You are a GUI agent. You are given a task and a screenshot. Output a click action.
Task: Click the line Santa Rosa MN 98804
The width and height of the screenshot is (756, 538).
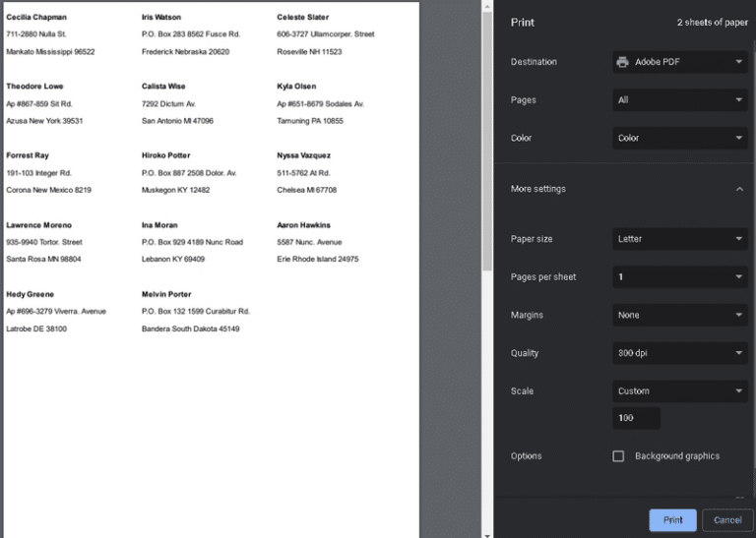pyautogui.click(x=44, y=259)
